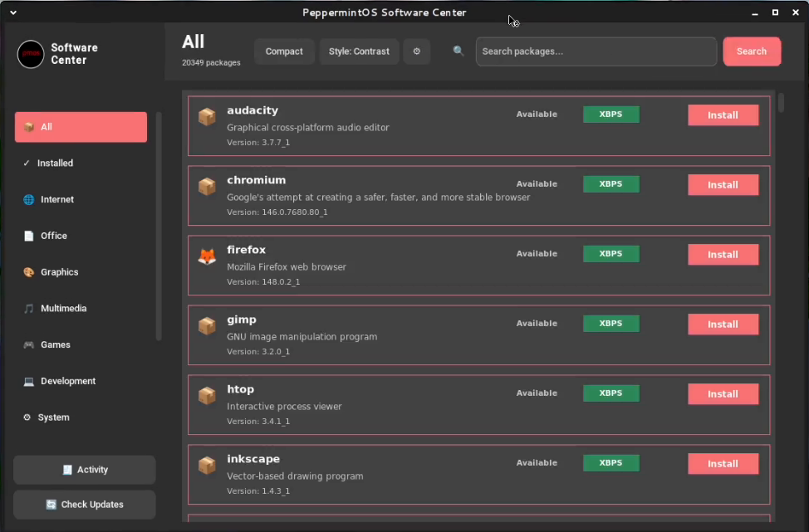Click the Search packages input field

click(x=596, y=51)
